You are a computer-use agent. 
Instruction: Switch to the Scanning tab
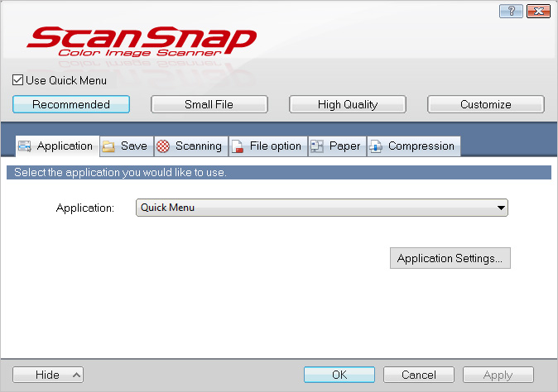[x=190, y=146]
